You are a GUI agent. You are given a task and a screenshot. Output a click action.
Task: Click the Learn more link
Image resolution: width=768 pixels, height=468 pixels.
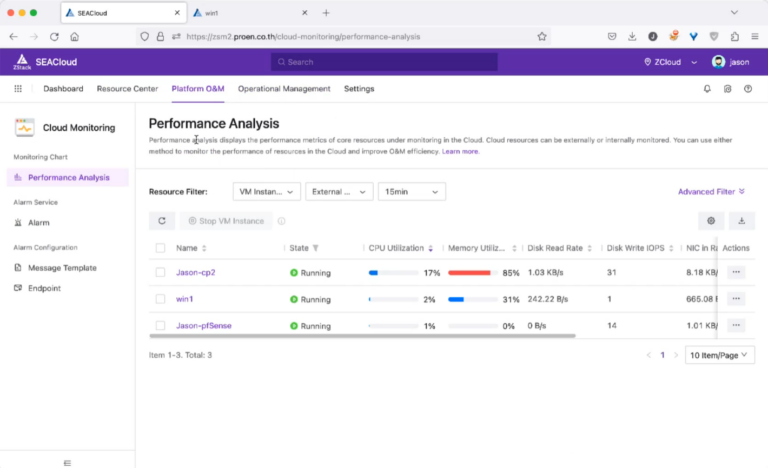(460, 151)
